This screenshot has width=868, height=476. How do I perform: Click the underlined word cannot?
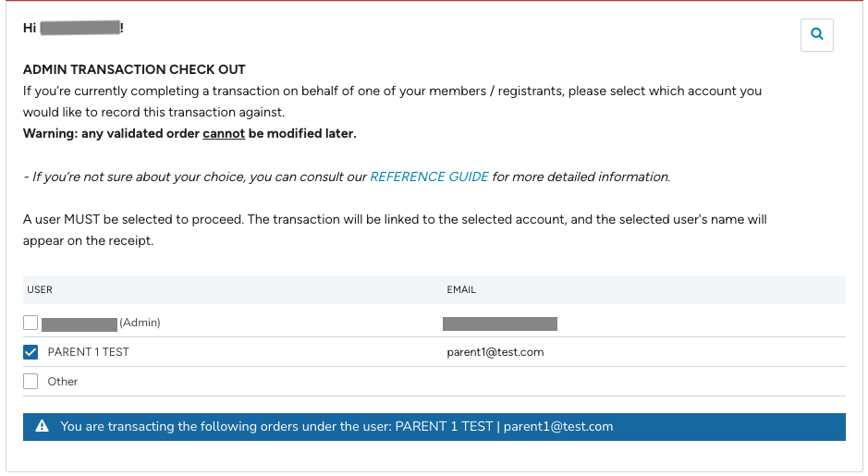click(x=224, y=133)
